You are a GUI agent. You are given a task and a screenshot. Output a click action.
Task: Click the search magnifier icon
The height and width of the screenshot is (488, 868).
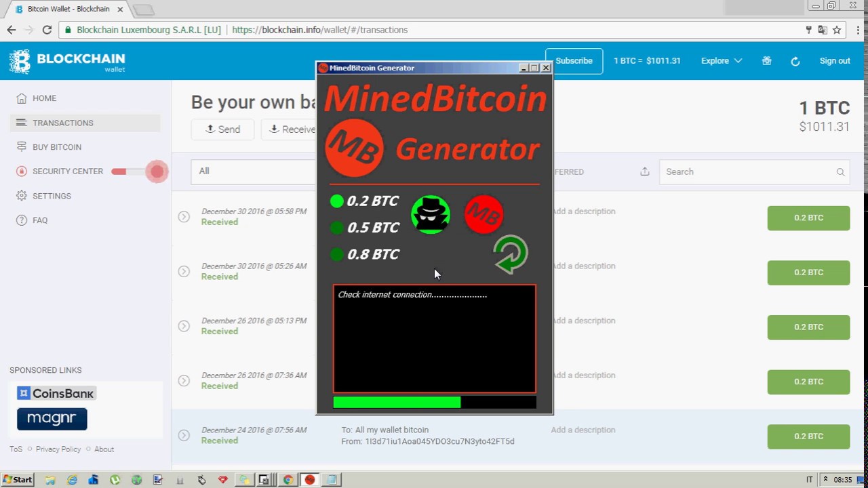tap(840, 172)
